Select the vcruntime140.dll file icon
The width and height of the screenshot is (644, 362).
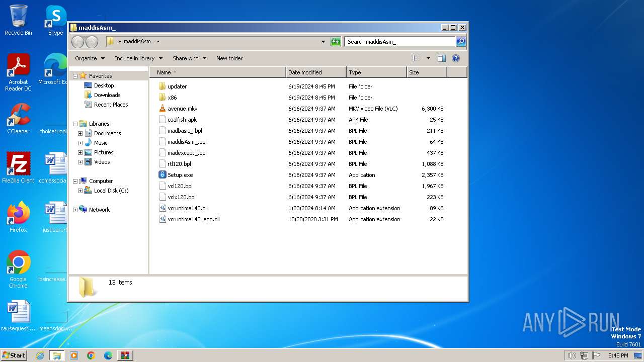(x=162, y=208)
